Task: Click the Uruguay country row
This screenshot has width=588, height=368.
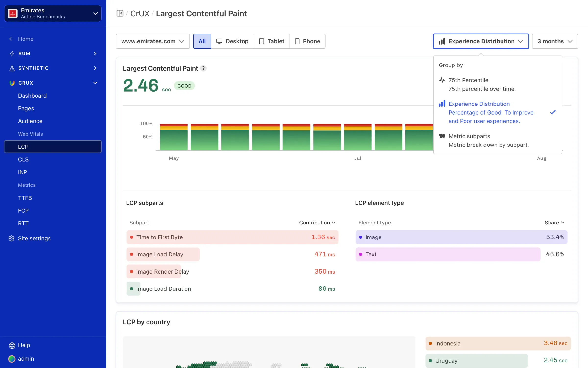Action: pos(498,361)
